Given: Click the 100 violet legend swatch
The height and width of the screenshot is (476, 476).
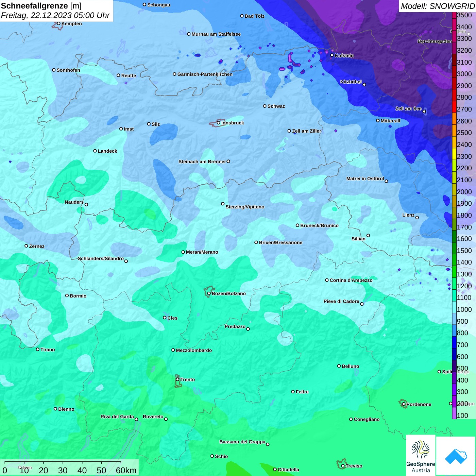Looking at the screenshot, I should point(454,413).
